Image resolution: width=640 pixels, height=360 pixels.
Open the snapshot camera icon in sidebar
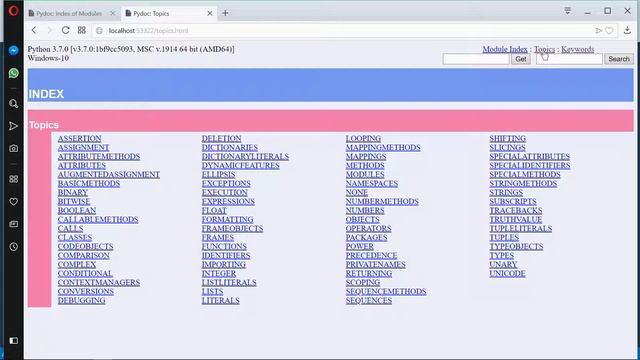coord(13,149)
